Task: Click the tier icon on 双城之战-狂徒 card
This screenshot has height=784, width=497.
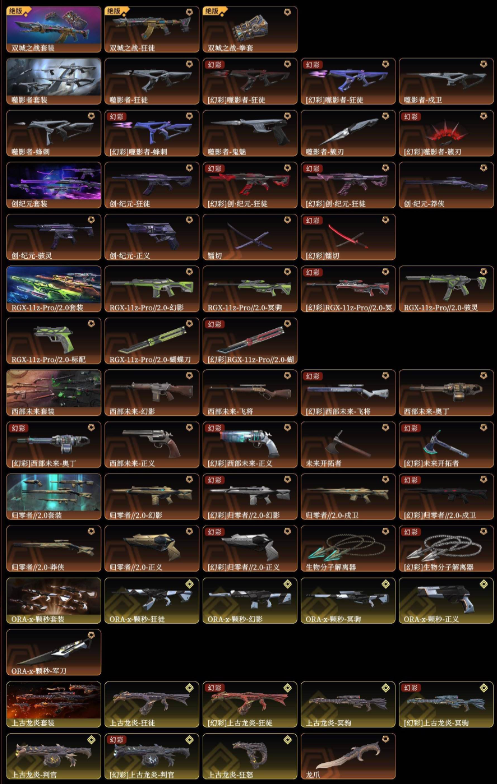Action: (x=190, y=12)
